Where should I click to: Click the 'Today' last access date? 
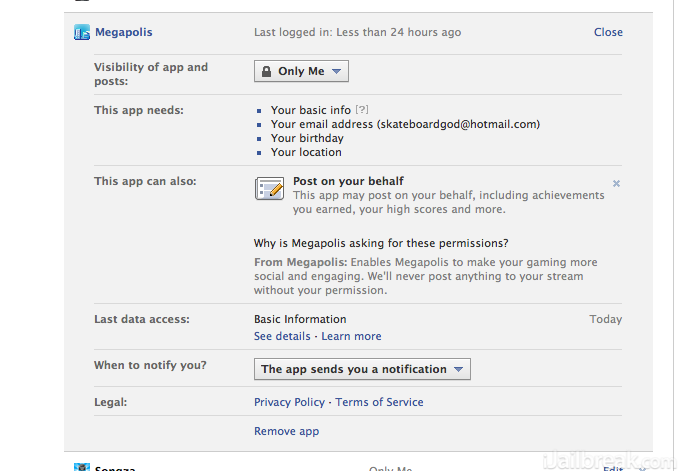tap(605, 319)
